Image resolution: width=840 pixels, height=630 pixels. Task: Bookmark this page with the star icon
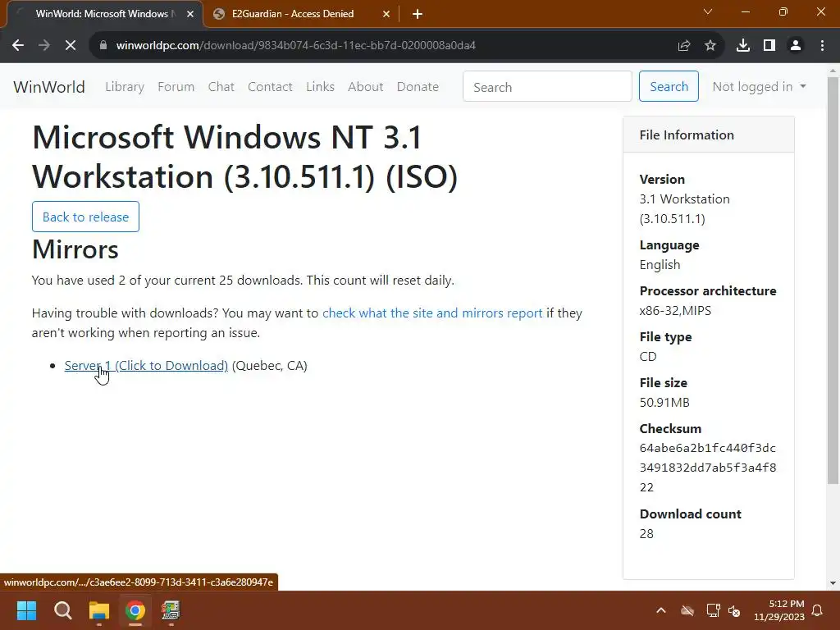710,46
